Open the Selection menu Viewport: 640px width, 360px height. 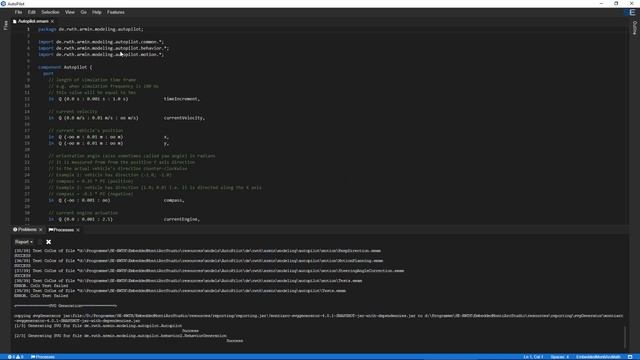coord(50,12)
